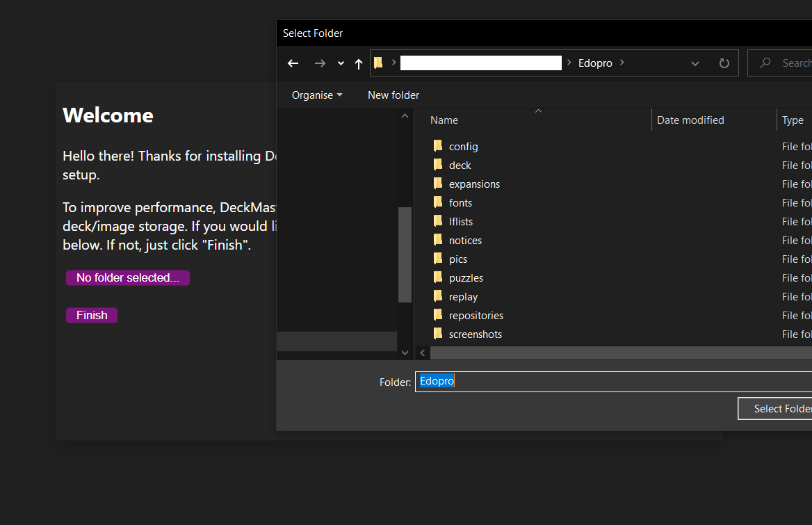Image resolution: width=812 pixels, height=525 pixels.
Task: Click the navigation pane vertical scrollbar thumb
Action: (405, 254)
